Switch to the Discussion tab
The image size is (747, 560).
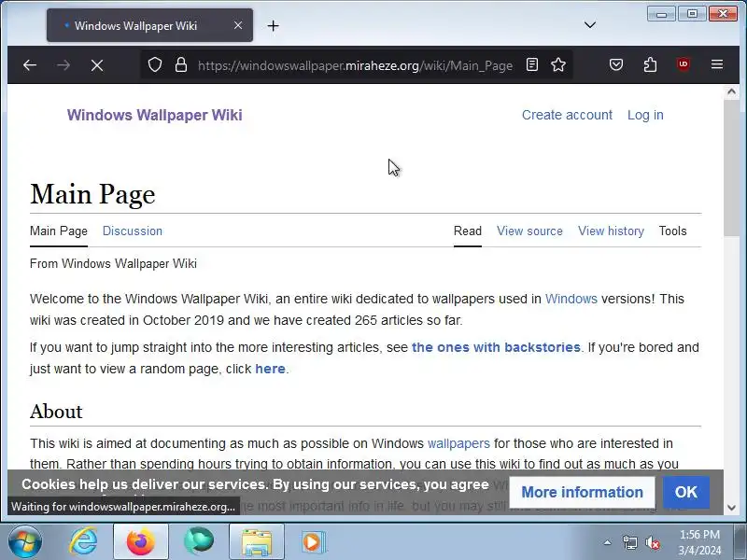pos(133,231)
